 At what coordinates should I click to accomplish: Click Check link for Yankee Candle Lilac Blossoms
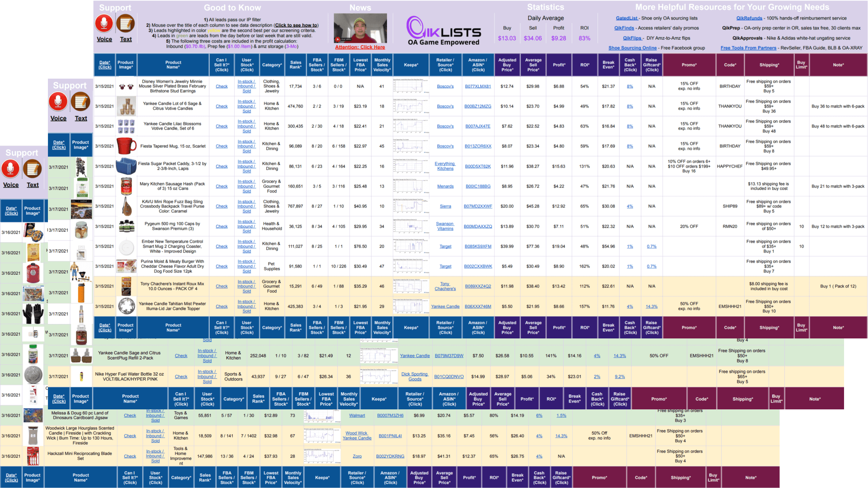click(x=222, y=127)
